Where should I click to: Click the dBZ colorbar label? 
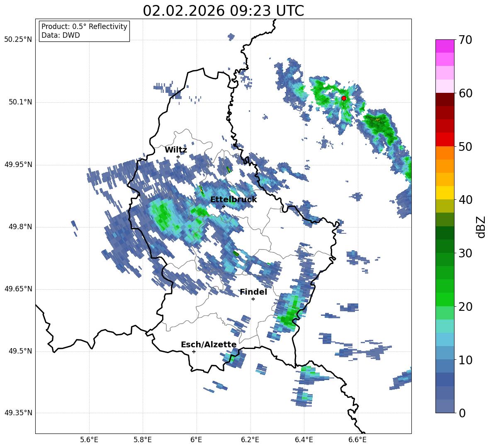click(481, 227)
